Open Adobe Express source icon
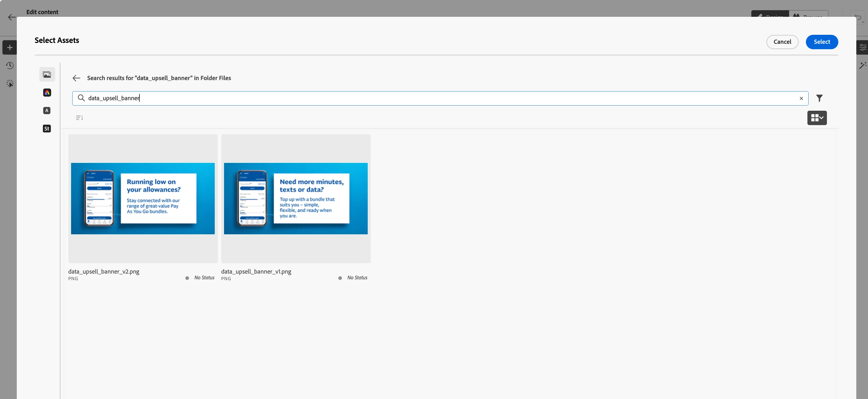Image resolution: width=868 pixels, height=399 pixels. (x=47, y=92)
